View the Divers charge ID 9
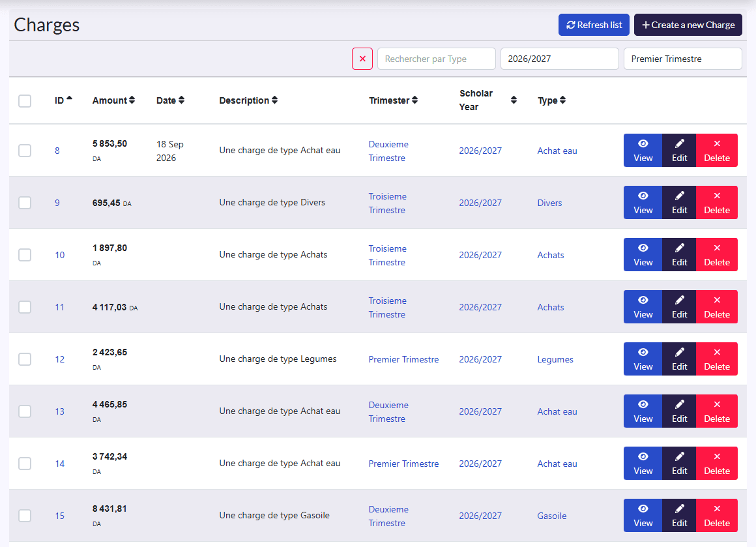The height and width of the screenshot is (547, 756). [x=643, y=203]
